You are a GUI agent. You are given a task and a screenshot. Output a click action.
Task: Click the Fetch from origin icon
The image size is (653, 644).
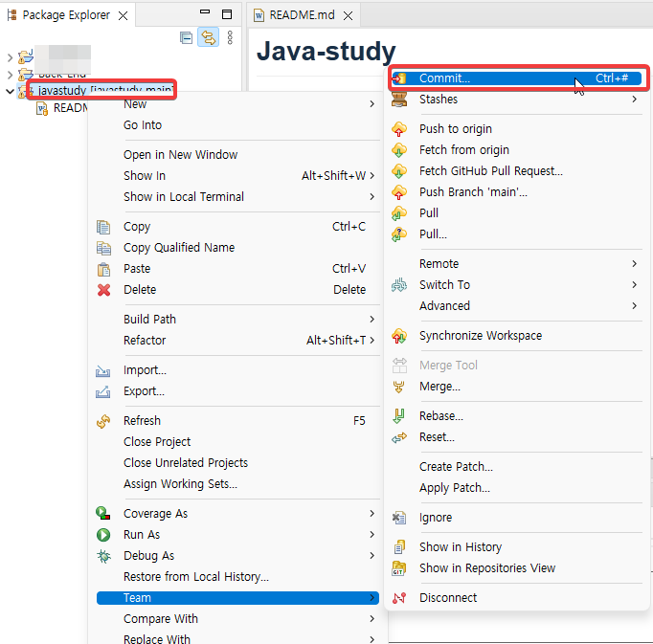399,150
